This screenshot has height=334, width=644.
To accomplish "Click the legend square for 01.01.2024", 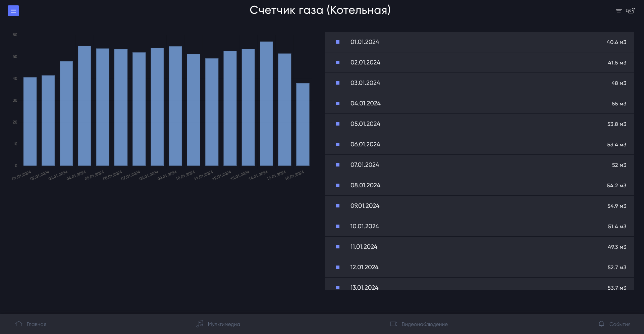I will (x=338, y=42).
